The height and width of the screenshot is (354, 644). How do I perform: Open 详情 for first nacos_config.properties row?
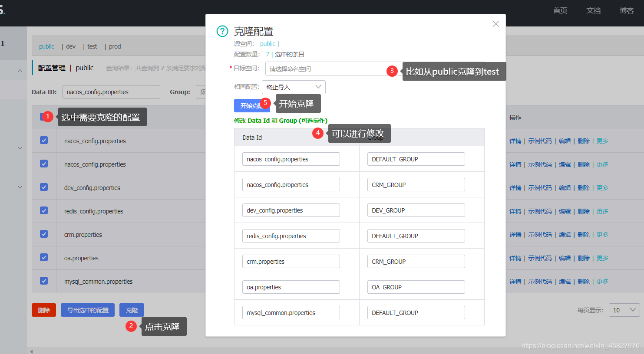[515, 141]
